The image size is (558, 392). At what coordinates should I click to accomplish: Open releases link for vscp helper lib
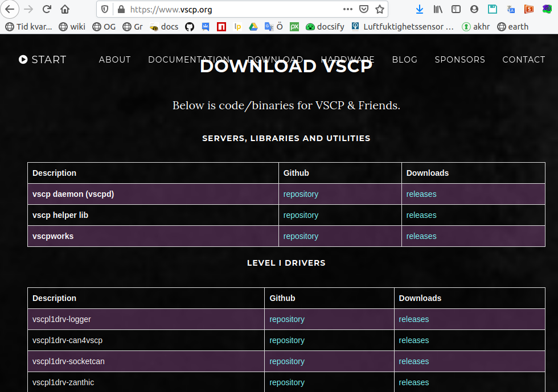(421, 215)
